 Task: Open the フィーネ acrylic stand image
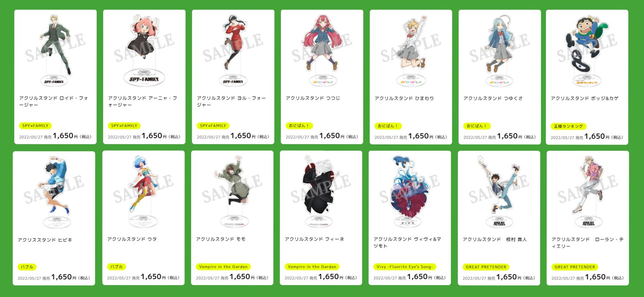point(321,190)
